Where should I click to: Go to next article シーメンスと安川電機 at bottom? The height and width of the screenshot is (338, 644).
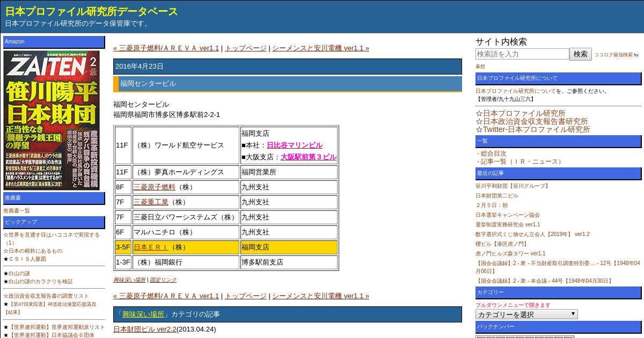320,296
